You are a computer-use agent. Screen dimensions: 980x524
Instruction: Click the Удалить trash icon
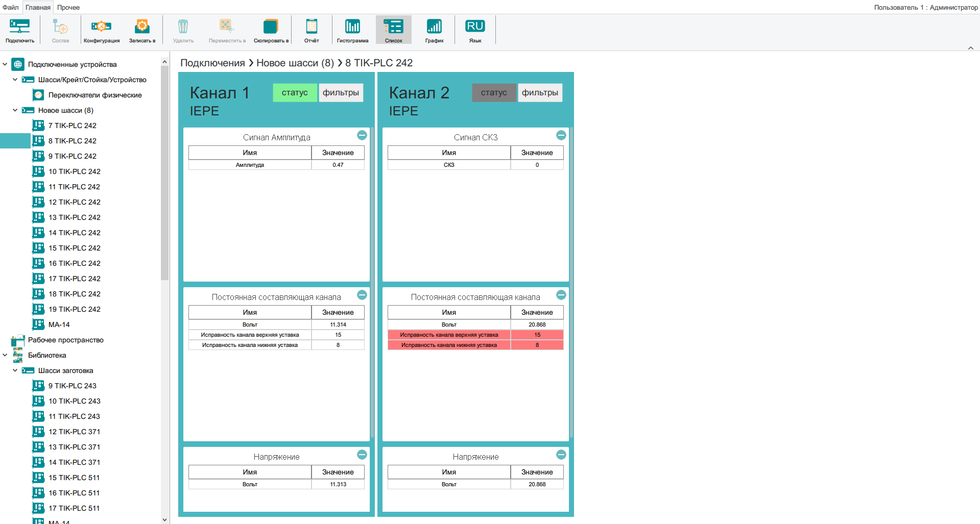[183, 30]
